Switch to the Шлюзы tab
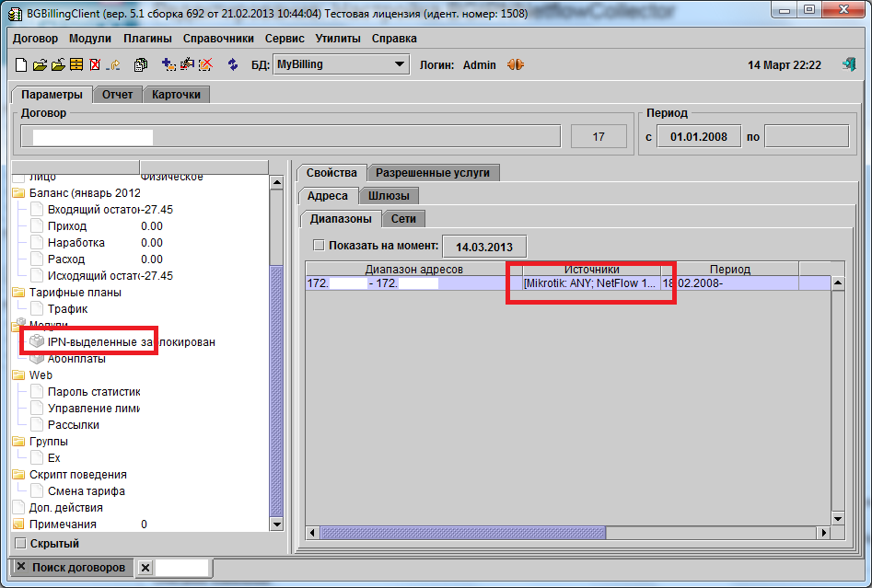Viewport: 872px width, 588px height. pyautogui.click(x=389, y=196)
